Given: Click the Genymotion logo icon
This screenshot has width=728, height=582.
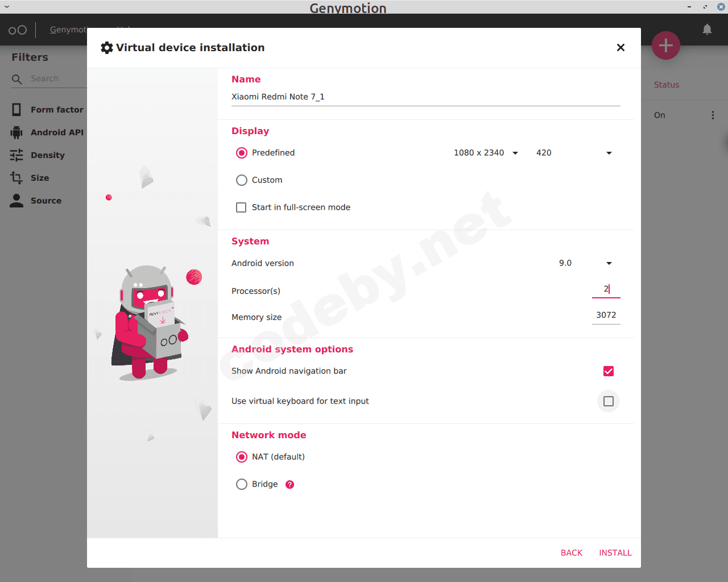Looking at the screenshot, I should pyautogui.click(x=18, y=30).
